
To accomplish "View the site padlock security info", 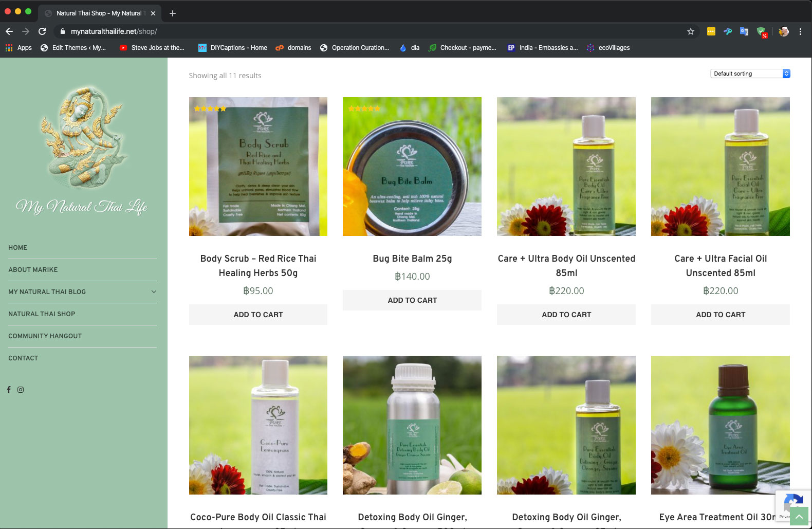I will [63, 31].
